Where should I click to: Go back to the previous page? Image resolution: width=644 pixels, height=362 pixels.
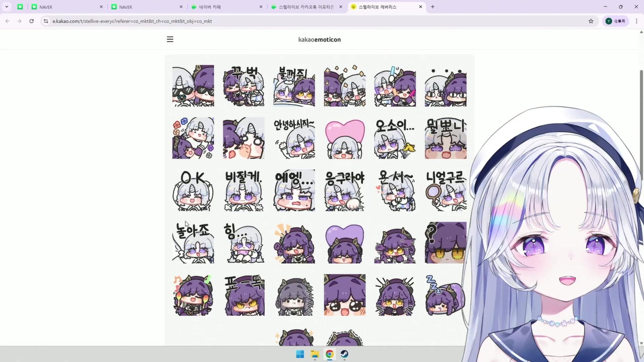click(7, 21)
